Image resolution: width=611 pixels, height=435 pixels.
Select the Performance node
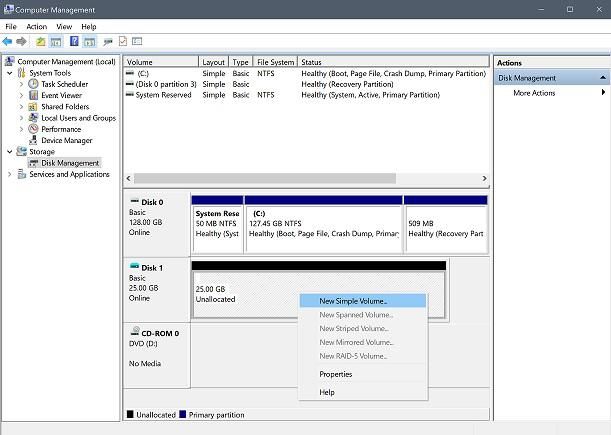coord(61,129)
